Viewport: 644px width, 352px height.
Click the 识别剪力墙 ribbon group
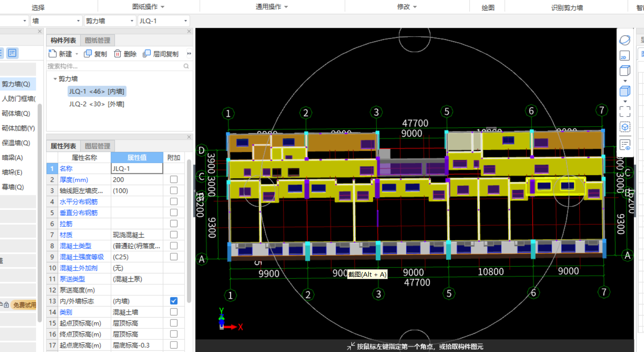[x=567, y=8]
